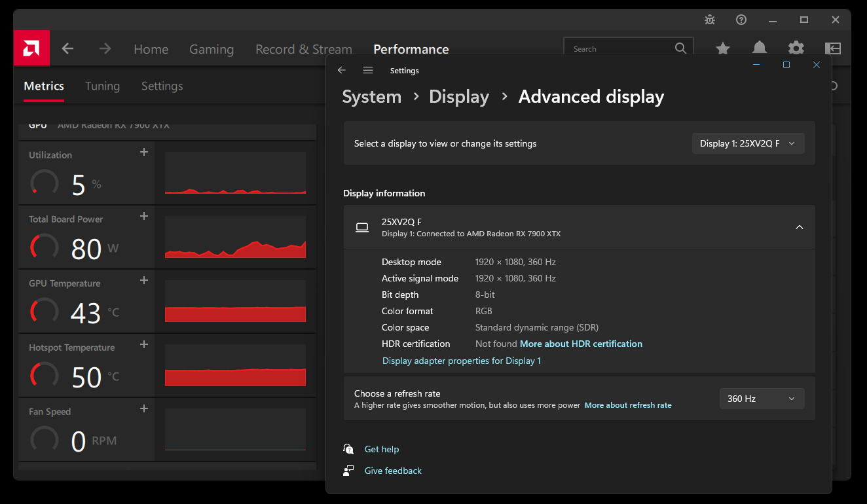Screen dimensions: 867x504
Task: Click System in the breadcrumb
Action: [x=372, y=97]
